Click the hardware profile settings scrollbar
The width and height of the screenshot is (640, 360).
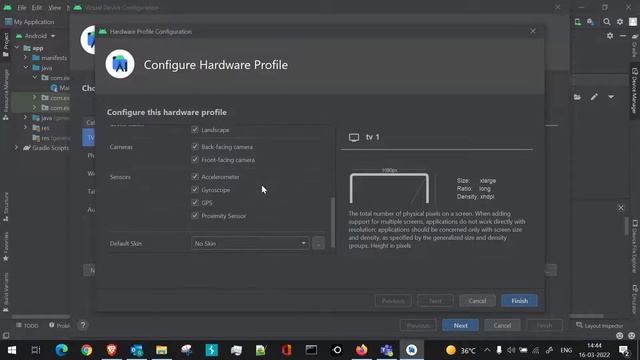(333, 222)
